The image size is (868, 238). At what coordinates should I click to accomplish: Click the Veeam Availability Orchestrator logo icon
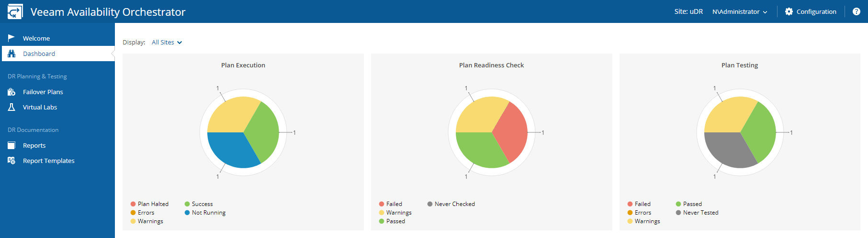tap(15, 11)
